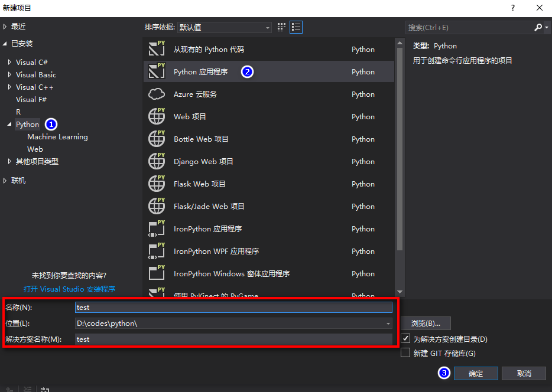The width and height of the screenshot is (552, 392).
Task: Open the 位置 path dropdown arrow
Action: (x=388, y=324)
